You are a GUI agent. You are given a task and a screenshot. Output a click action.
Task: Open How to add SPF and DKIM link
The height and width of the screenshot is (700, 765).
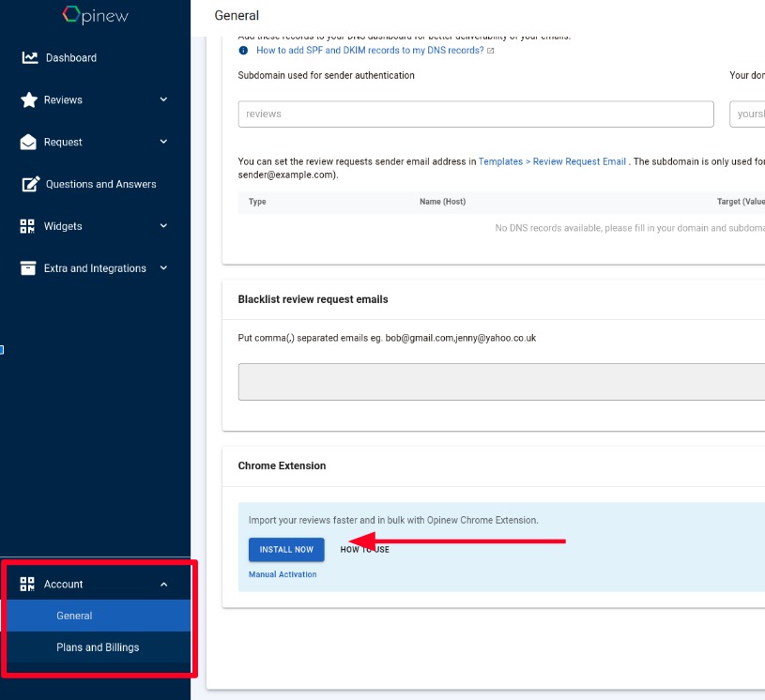pos(371,51)
